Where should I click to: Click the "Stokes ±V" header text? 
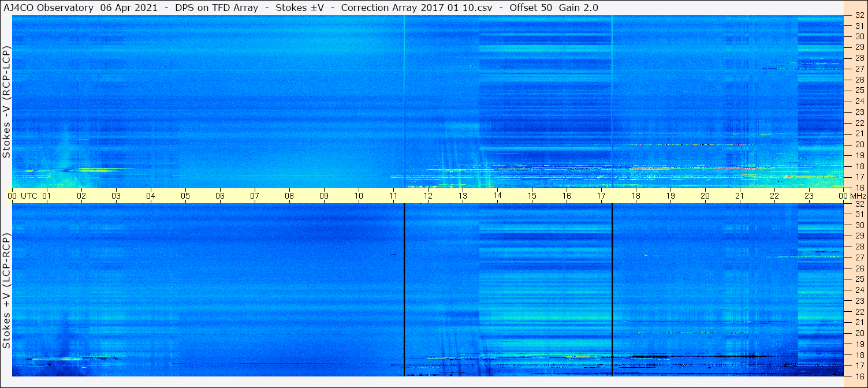click(299, 8)
